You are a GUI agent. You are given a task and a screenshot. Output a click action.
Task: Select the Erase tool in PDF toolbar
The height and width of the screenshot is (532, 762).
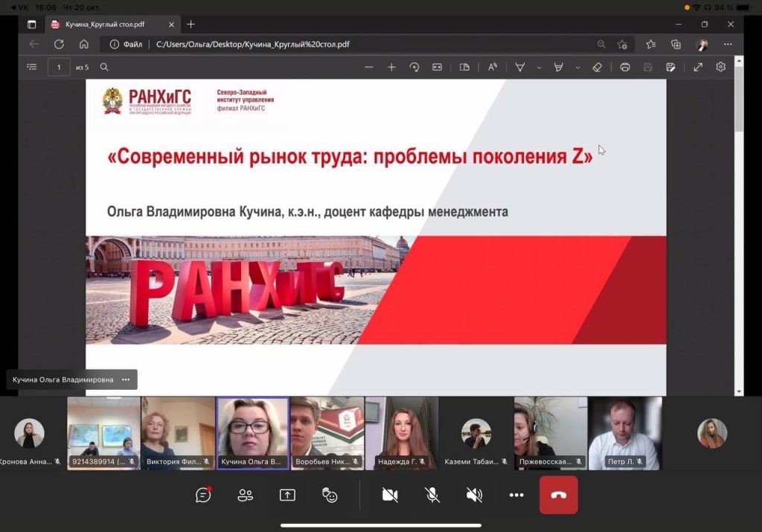(x=597, y=67)
